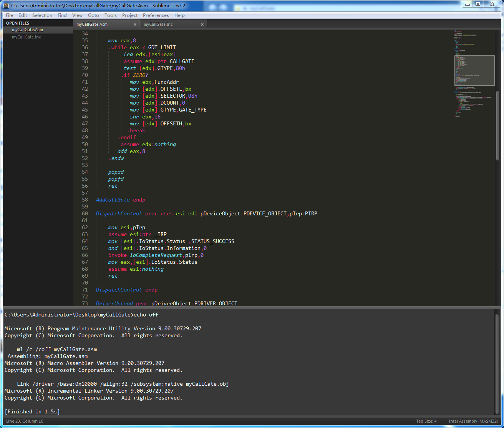Open the Help menu
Image resolution: width=504 pixels, height=428 pixels.
point(179,15)
